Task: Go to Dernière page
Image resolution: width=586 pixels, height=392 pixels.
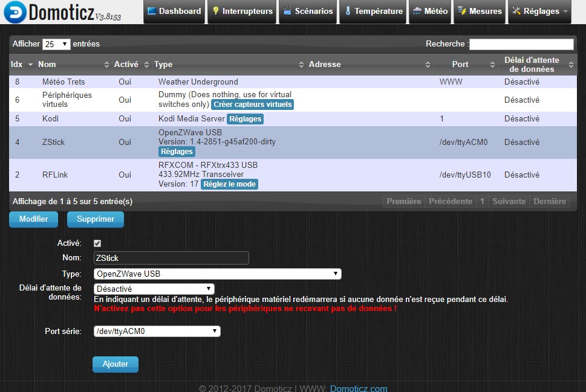Action: pos(549,202)
